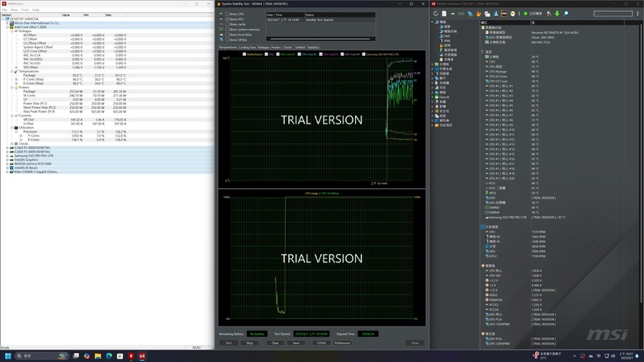Screen dimensions: 644x362
Task: Click Windows Start button on taskbar
Action: click(x=7, y=356)
